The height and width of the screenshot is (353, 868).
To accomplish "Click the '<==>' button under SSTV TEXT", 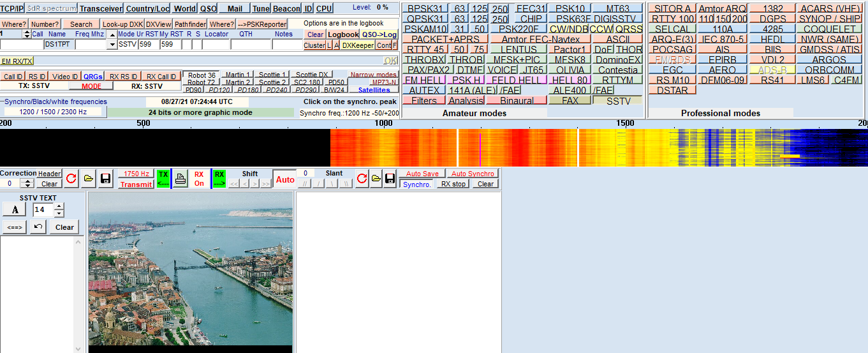I will click(x=14, y=227).
